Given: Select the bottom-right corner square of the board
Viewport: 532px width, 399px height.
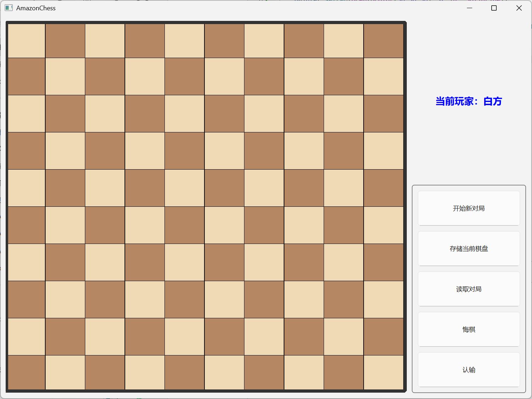Looking at the screenshot, I should click(x=383, y=372).
